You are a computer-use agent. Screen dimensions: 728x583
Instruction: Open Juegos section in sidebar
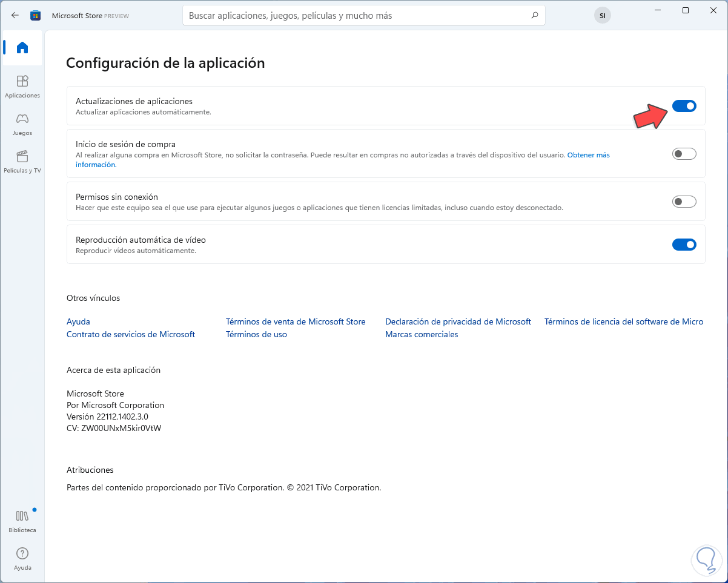click(x=22, y=124)
